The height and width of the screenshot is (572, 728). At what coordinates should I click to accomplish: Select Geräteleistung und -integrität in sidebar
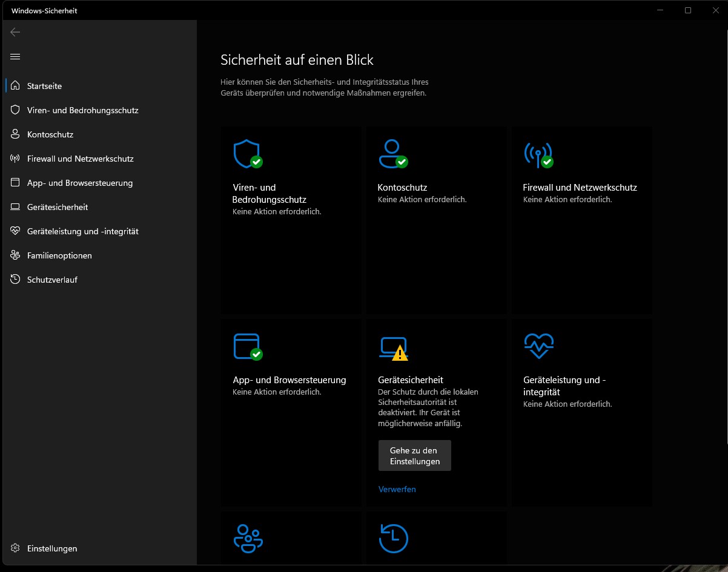point(100,231)
